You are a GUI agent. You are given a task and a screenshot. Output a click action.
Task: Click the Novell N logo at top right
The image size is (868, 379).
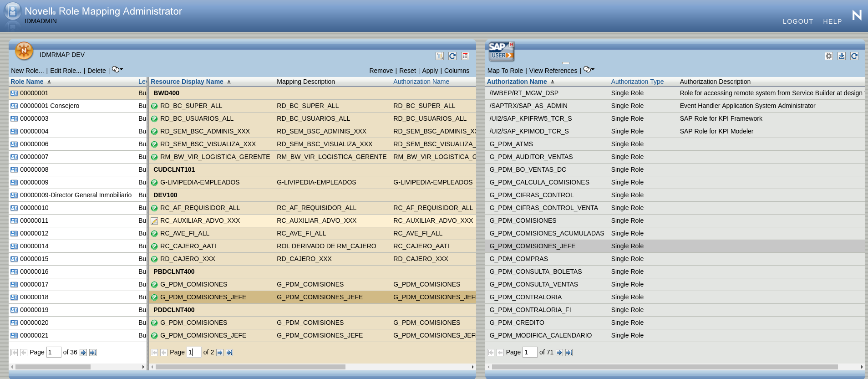(857, 15)
